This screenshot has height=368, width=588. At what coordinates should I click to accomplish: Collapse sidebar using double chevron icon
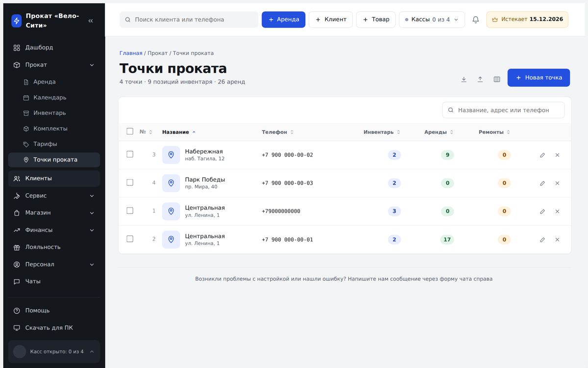(91, 21)
